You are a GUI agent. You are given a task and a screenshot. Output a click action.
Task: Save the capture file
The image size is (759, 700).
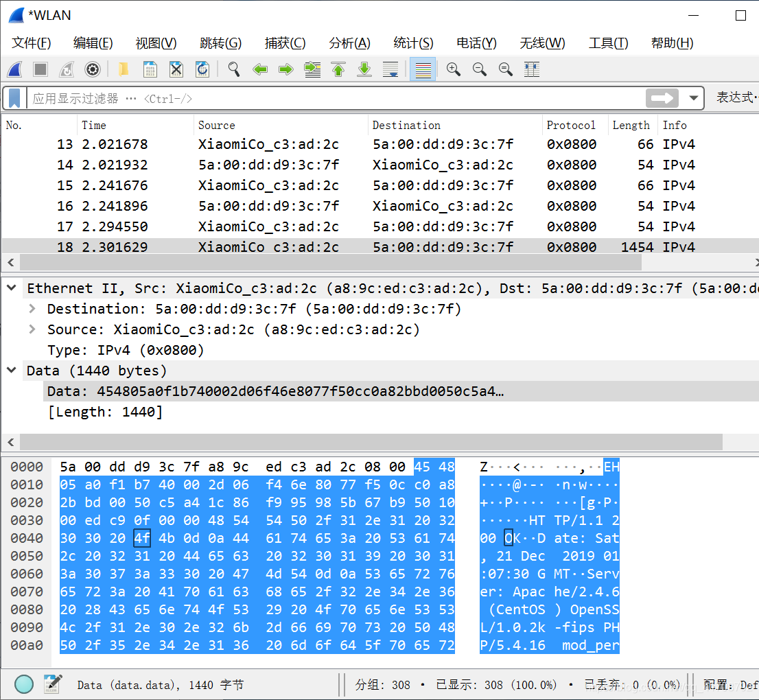(x=150, y=70)
